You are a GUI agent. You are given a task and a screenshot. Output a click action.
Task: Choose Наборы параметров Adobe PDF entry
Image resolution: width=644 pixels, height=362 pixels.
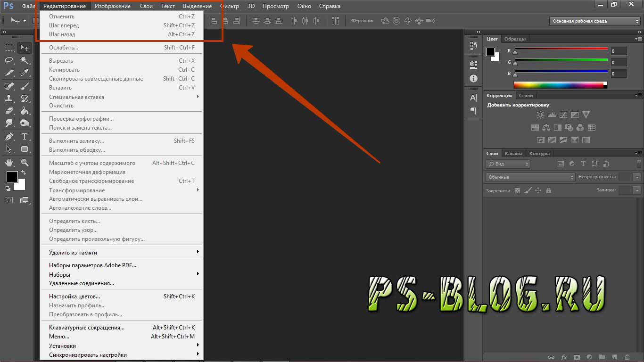click(x=121, y=265)
